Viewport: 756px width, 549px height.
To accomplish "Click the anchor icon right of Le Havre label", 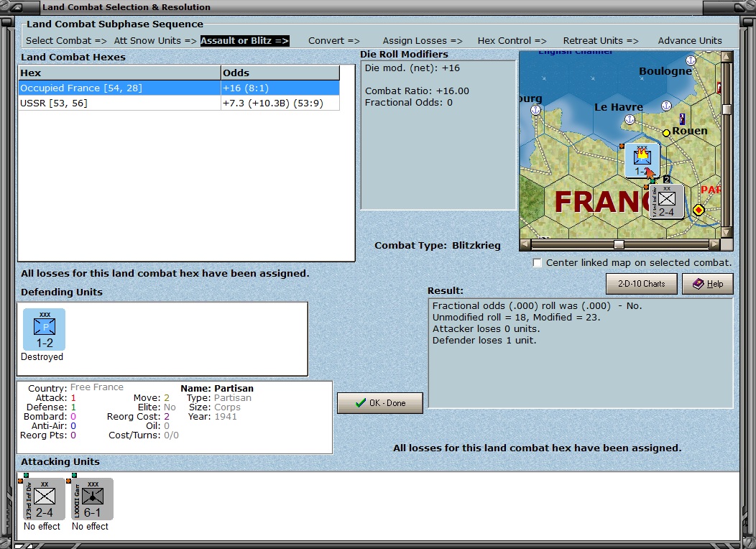I will (666, 106).
